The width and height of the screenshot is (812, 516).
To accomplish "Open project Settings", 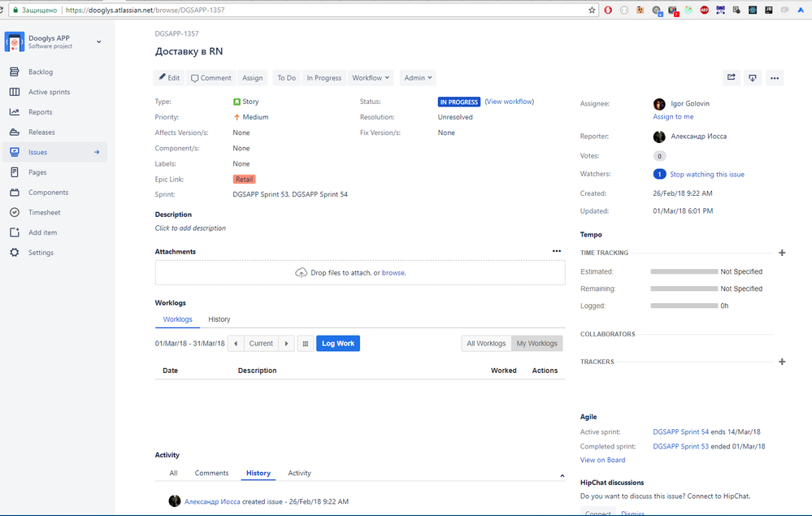I will pyautogui.click(x=41, y=253).
